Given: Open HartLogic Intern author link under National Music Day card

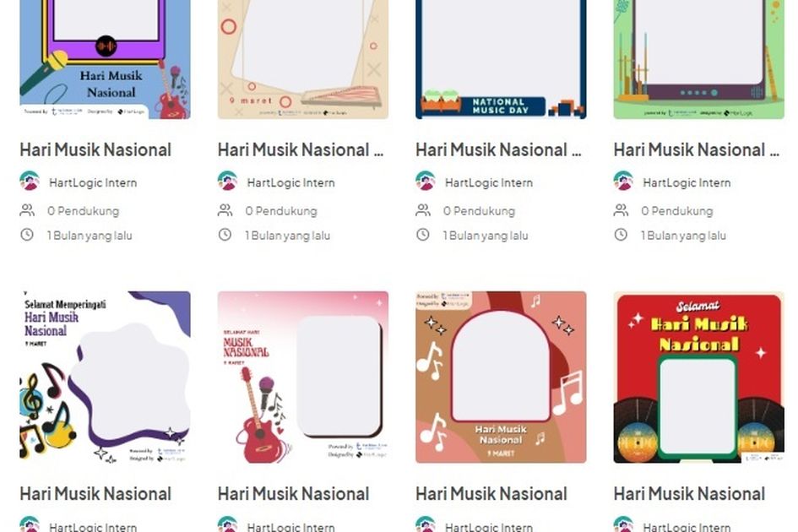Looking at the screenshot, I should [489, 182].
